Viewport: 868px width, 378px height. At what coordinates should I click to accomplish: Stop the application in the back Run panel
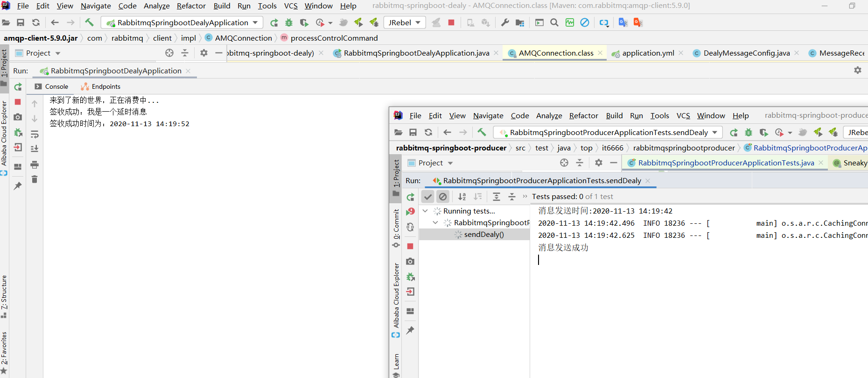pyautogui.click(x=18, y=102)
